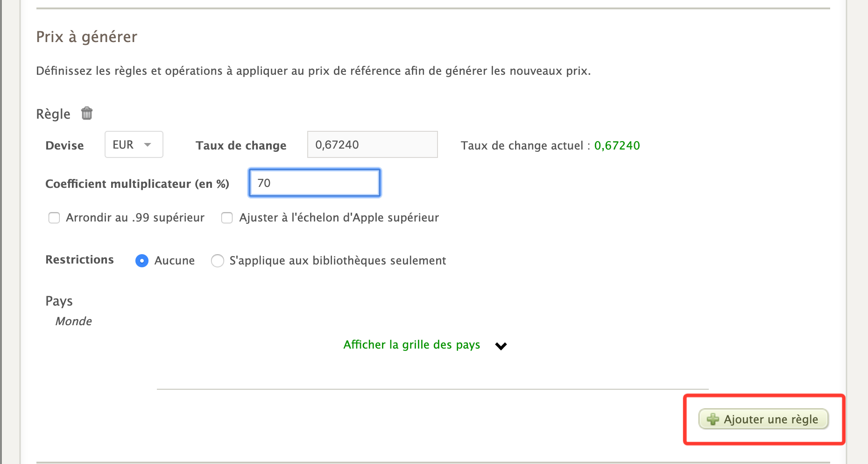Click the Pays section heading
Screen dimensions: 868x464
coord(59,301)
